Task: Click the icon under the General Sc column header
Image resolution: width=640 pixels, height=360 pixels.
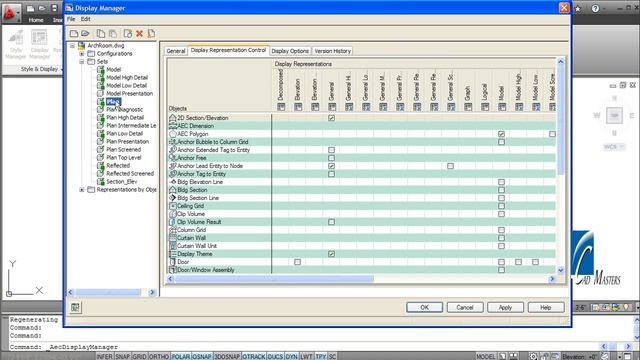Action: (x=451, y=107)
